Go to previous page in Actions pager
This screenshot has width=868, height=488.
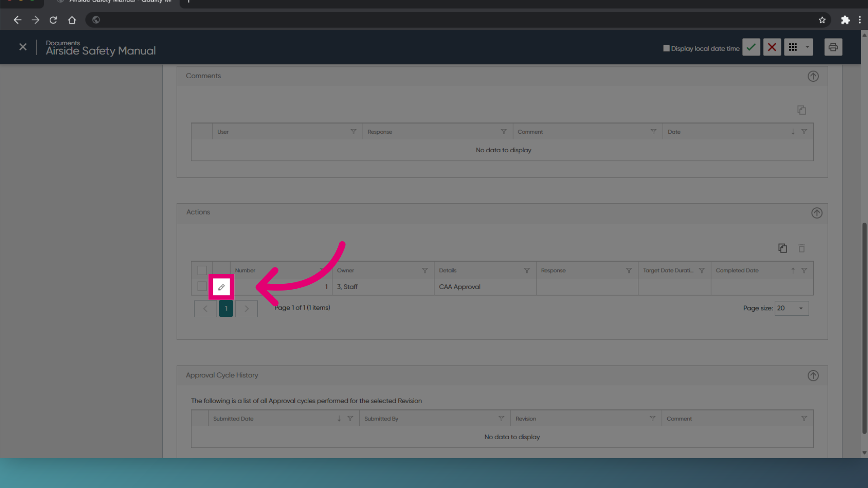[205, 309]
